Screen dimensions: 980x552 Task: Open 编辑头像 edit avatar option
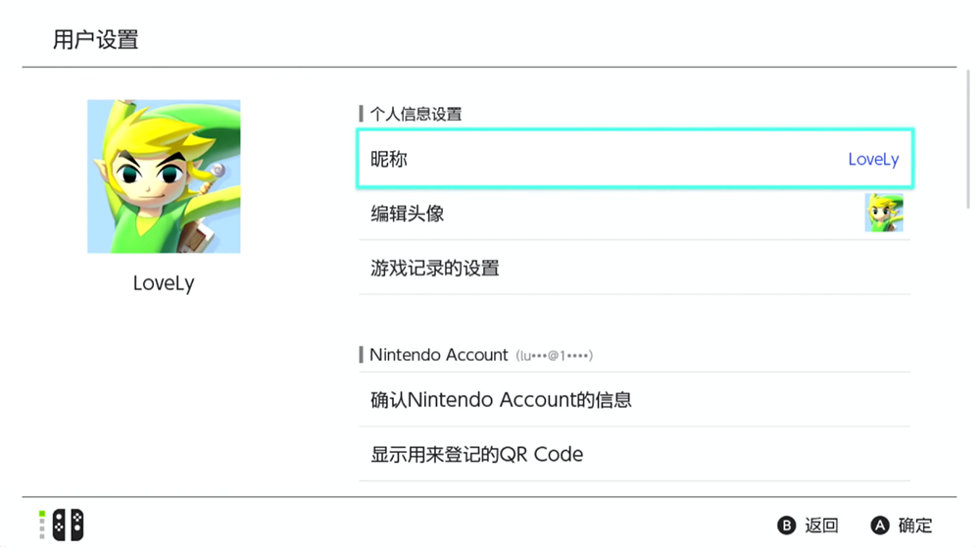pyautogui.click(x=634, y=213)
